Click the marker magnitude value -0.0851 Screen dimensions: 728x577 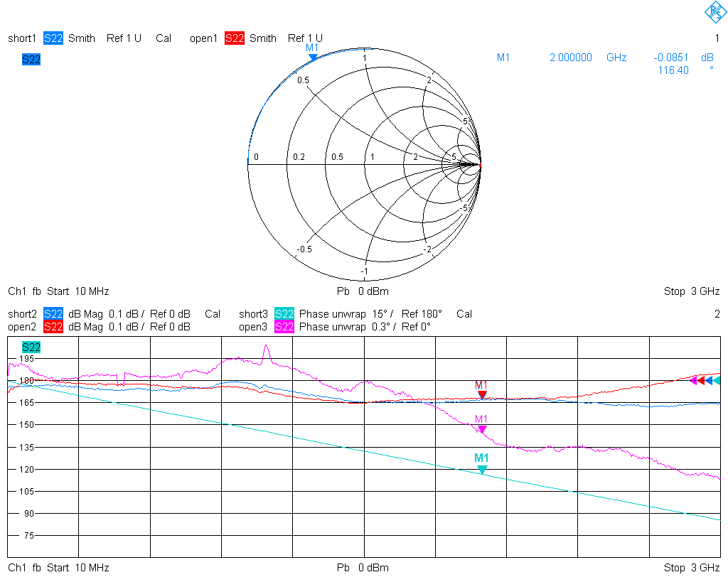[670, 58]
